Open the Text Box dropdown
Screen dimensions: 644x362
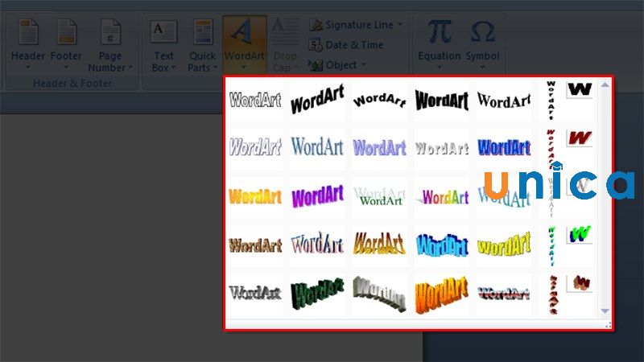tap(163, 46)
